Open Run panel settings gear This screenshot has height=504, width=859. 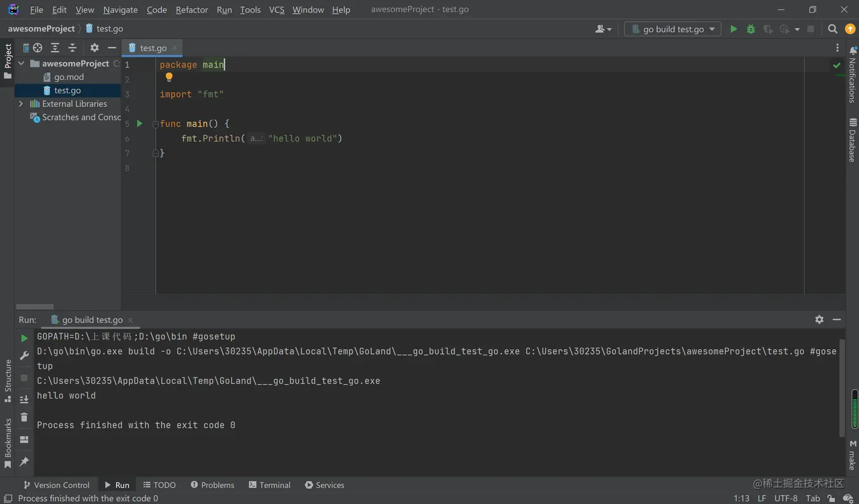pos(819,319)
